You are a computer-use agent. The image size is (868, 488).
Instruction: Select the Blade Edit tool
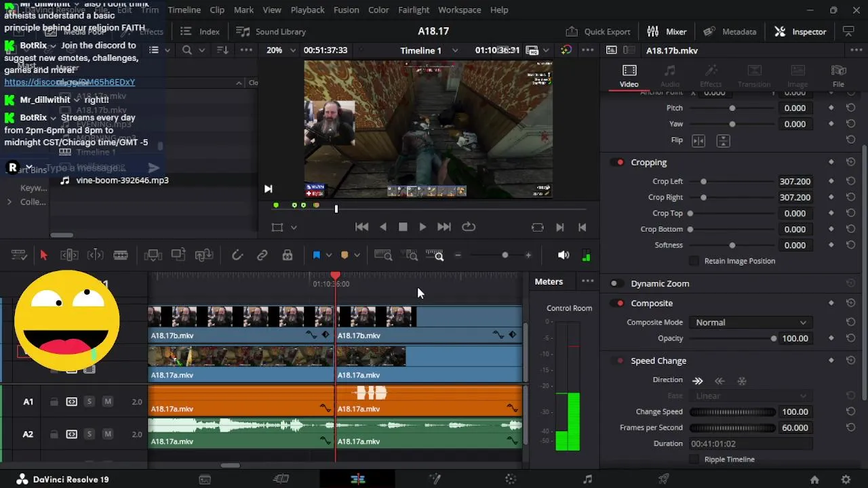pyautogui.click(x=121, y=255)
